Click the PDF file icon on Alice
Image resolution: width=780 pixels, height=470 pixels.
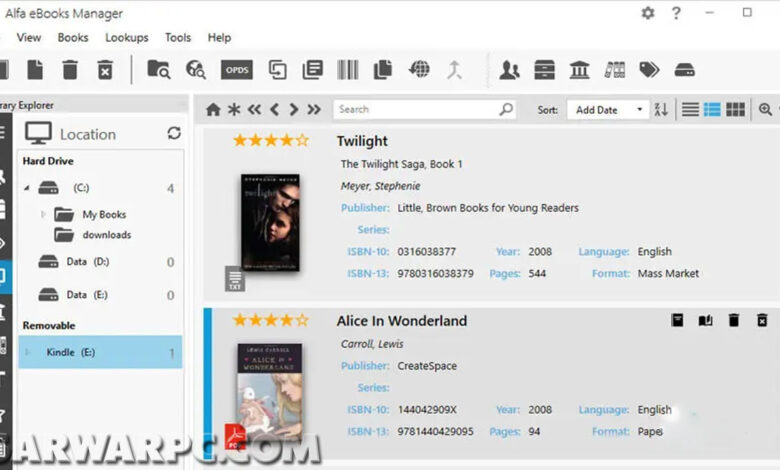coord(235,436)
